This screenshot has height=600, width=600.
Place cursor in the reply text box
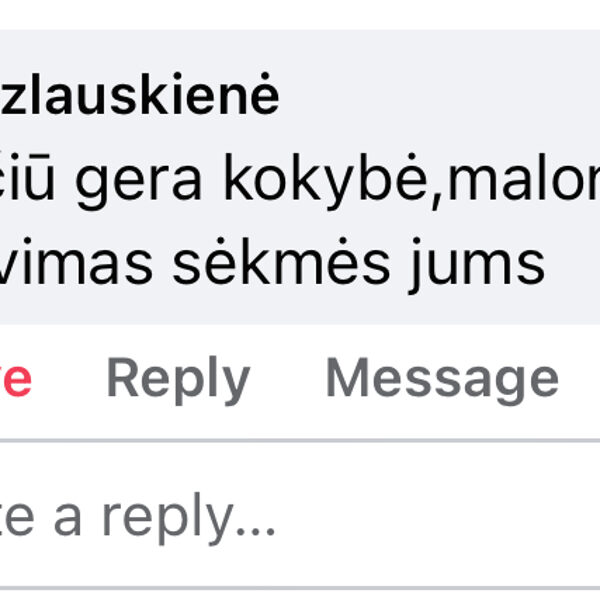[300, 515]
